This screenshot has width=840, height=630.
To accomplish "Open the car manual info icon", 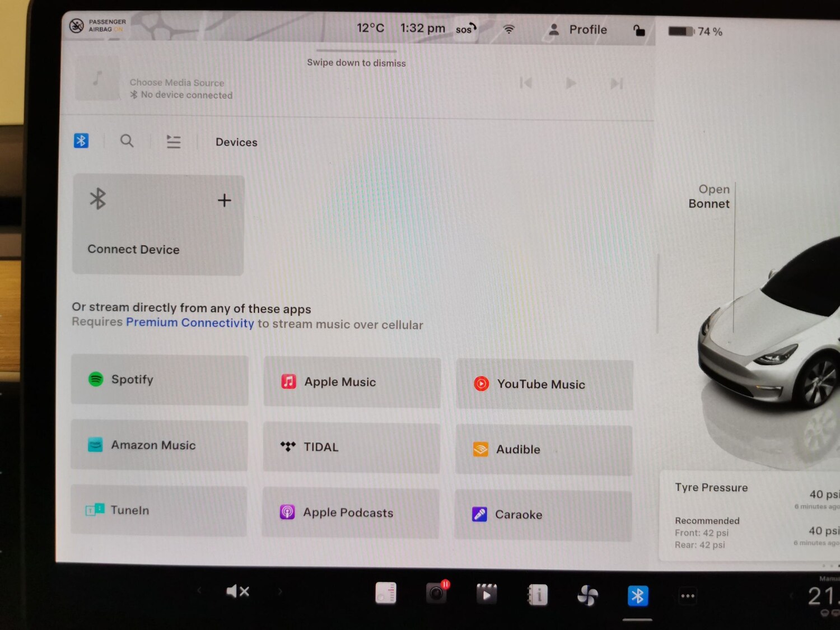I will [x=537, y=595].
